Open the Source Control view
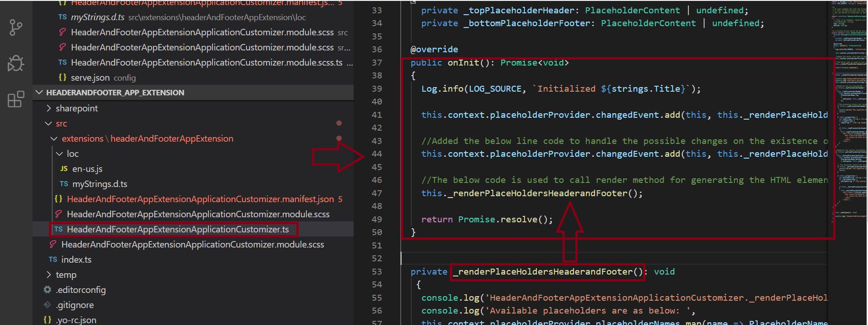This screenshot has width=868, height=325. 16,28
